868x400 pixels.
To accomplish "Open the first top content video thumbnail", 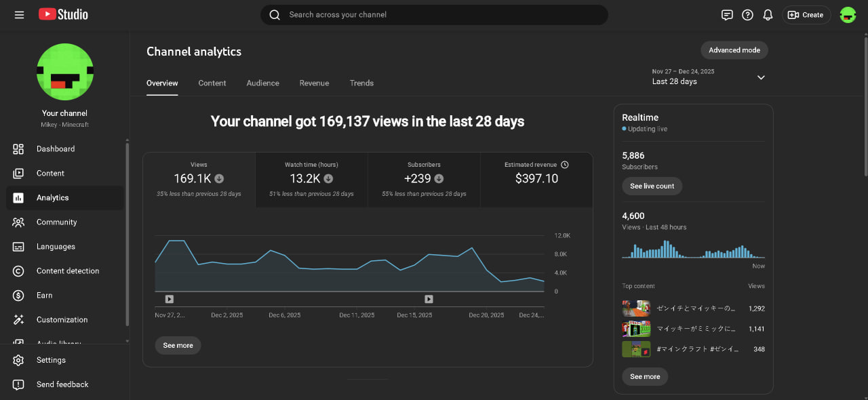I will [x=636, y=308].
